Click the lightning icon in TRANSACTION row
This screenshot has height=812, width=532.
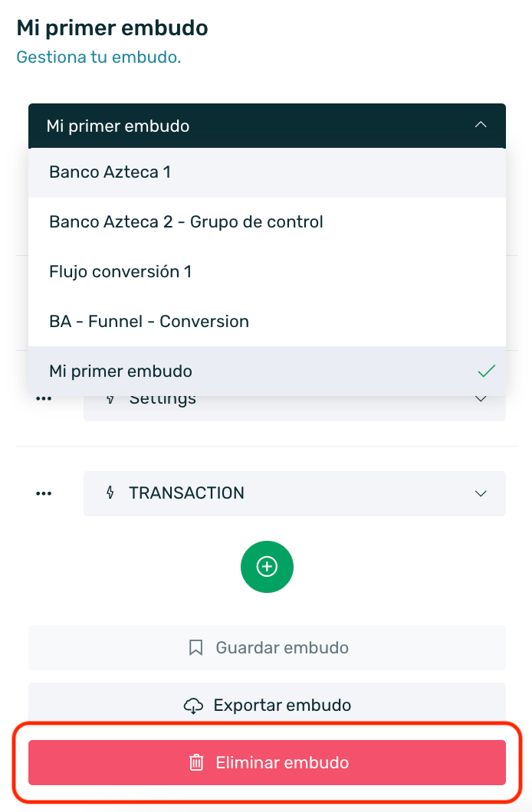110,493
